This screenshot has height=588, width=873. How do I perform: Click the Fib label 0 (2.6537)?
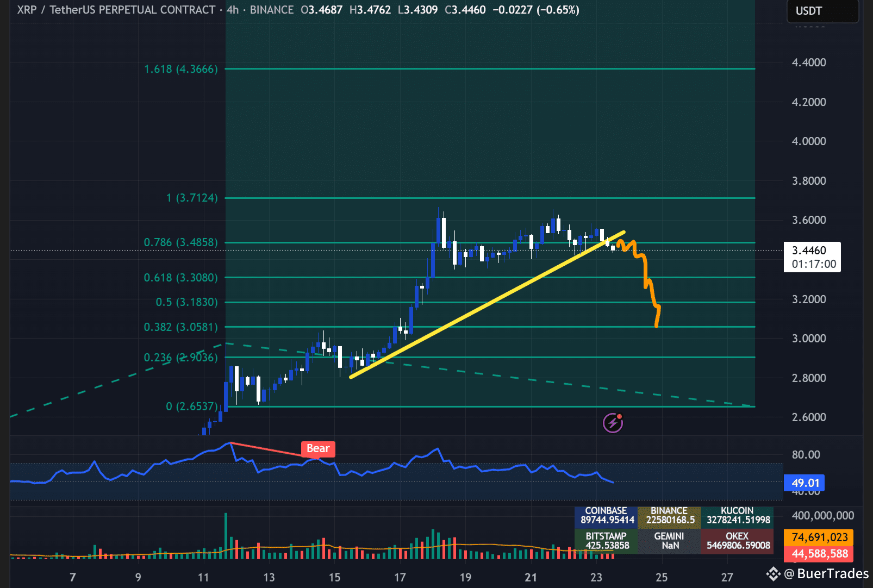coord(192,406)
